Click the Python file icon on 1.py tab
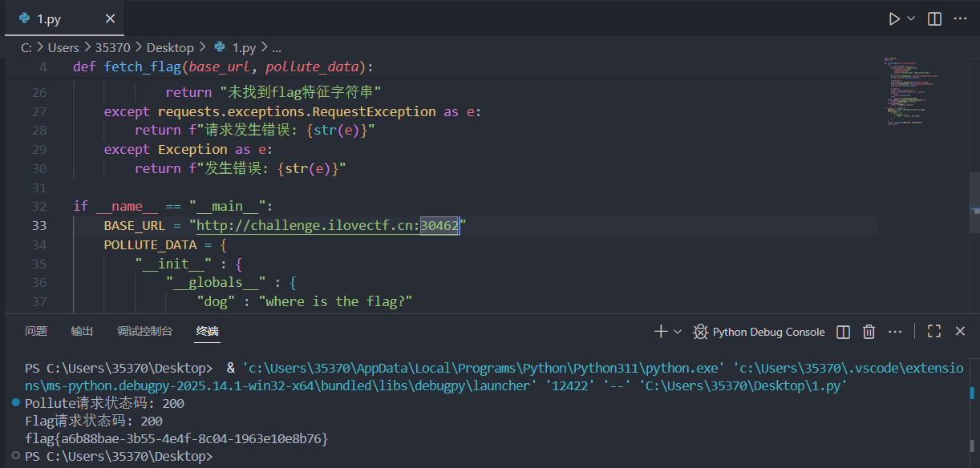The width and height of the screenshot is (980, 468). [25, 18]
